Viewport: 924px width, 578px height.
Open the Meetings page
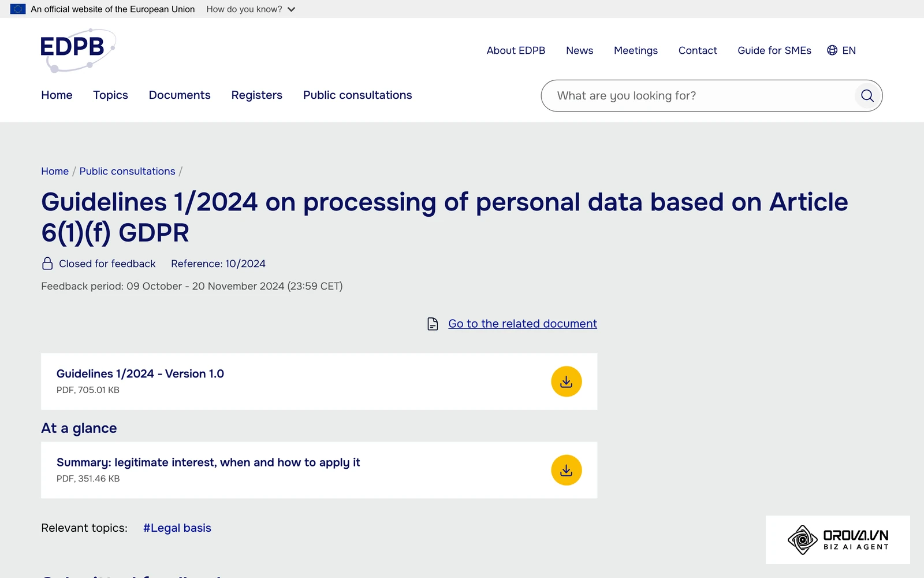click(635, 50)
